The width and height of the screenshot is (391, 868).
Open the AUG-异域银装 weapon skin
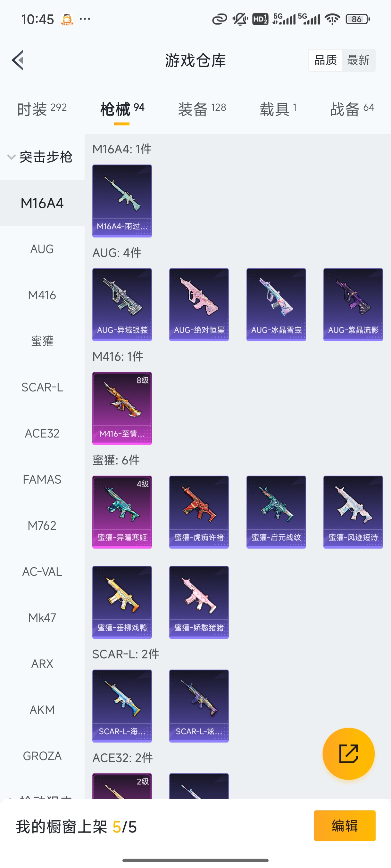(x=122, y=305)
